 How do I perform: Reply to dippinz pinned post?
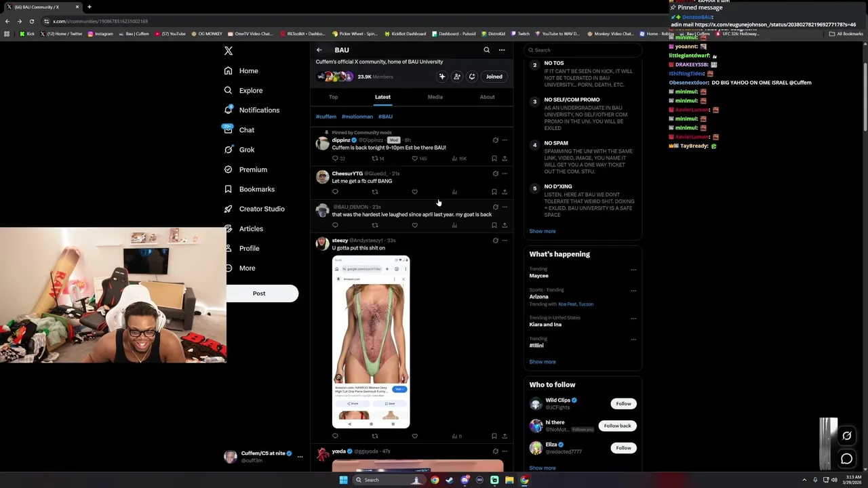[335, 159]
